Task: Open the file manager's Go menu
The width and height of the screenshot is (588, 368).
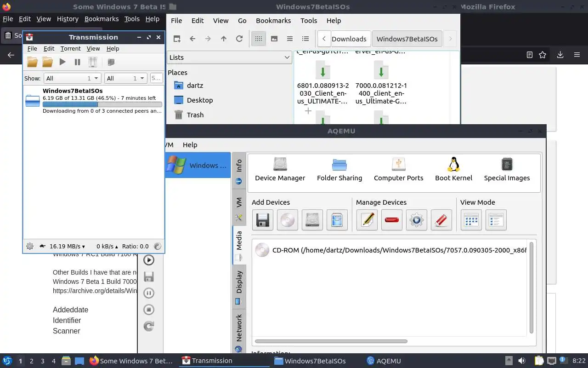Action: click(x=242, y=20)
